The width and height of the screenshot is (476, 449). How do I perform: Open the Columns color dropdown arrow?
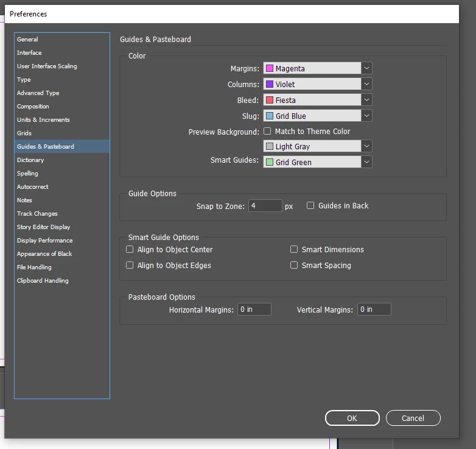pos(366,84)
